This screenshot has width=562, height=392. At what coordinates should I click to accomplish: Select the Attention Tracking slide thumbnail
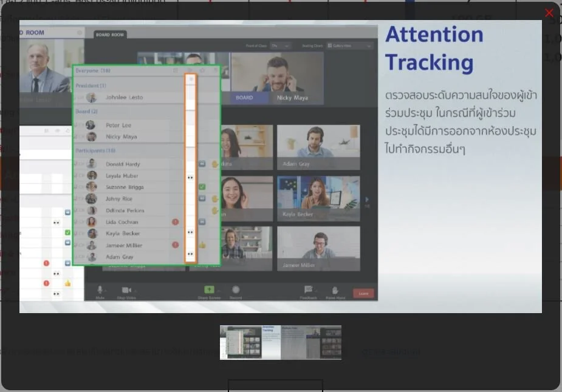(x=250, y=342)
